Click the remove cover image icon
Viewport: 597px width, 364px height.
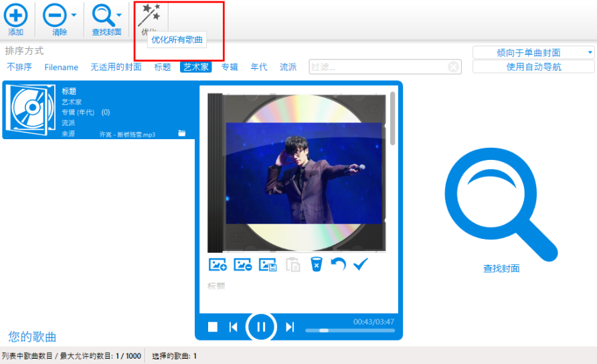243,264
